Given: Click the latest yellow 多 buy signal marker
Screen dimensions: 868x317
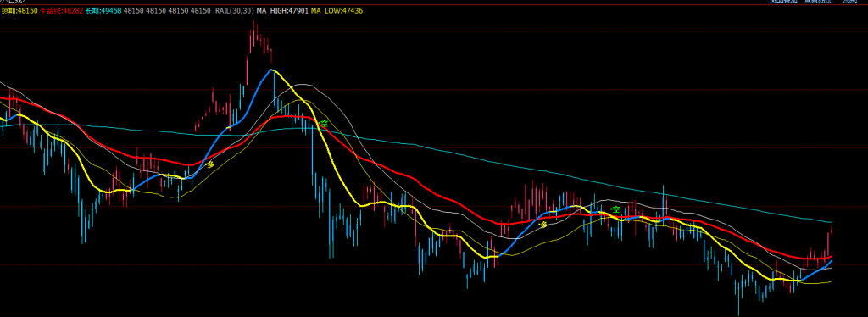Looking at the screenshot, I should pos(543,224).
